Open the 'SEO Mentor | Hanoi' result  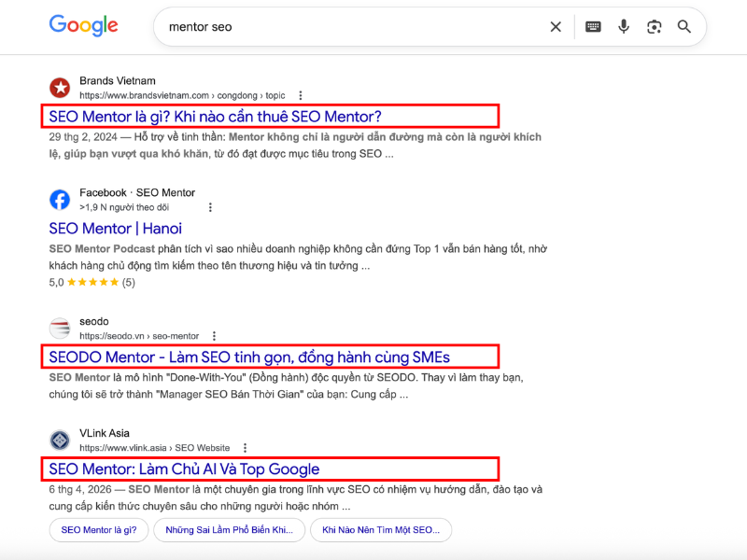(x=115, y=229)
